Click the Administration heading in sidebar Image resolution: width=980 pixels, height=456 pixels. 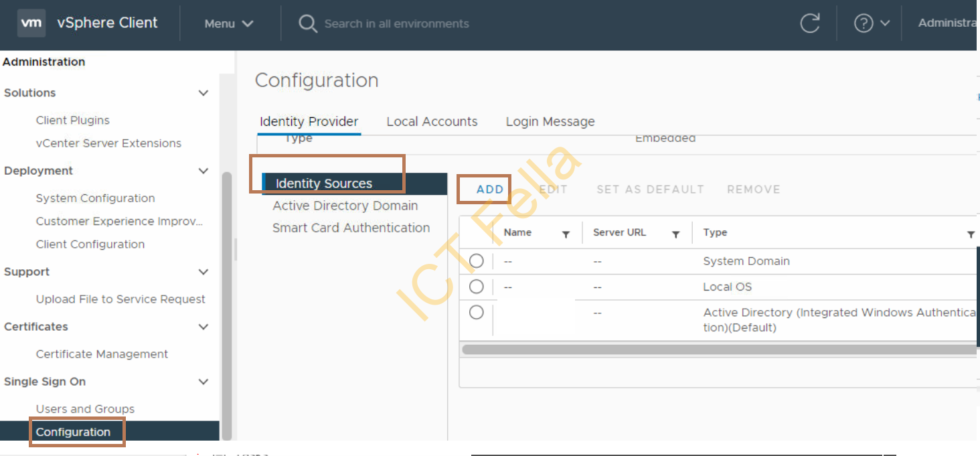(x=44, y=62)
